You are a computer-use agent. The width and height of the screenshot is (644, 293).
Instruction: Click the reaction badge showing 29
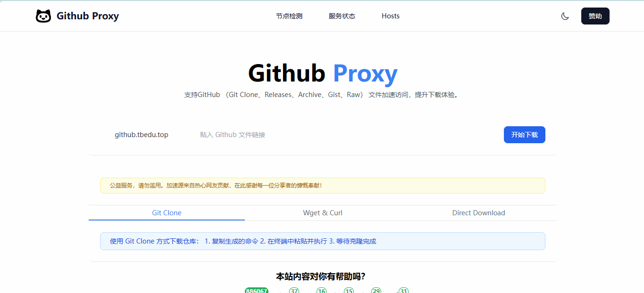pos(376,291)
